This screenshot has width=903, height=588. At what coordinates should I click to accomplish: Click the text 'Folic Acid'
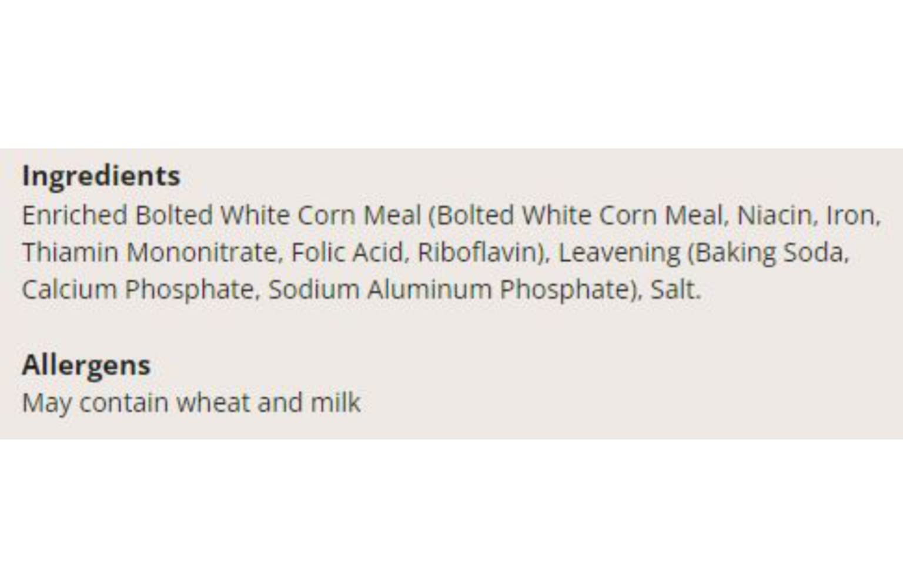click(x=347, y=253)
